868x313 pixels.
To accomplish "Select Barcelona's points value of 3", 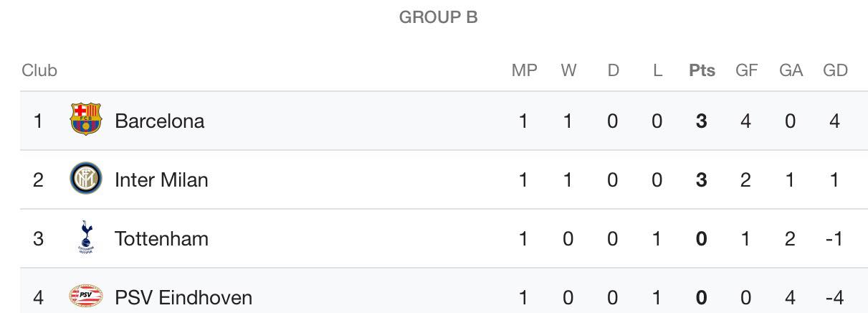I will pos(702,121).
